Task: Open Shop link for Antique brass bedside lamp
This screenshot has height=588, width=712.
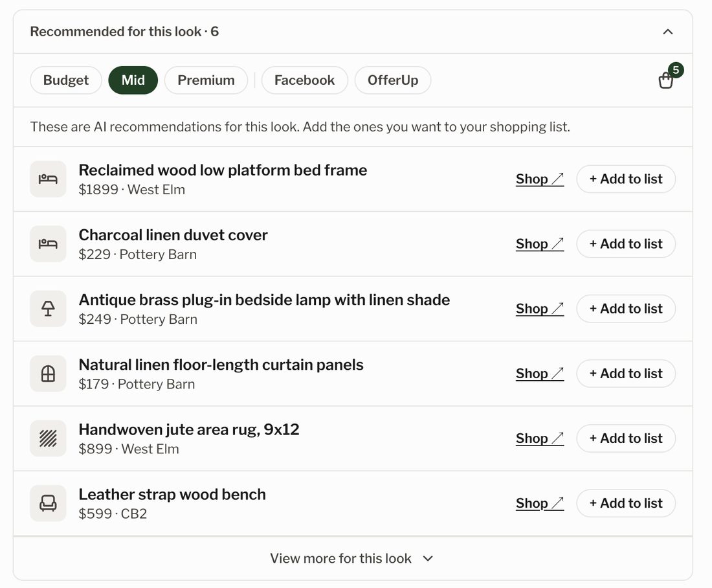Action: (x=540, y=309)
